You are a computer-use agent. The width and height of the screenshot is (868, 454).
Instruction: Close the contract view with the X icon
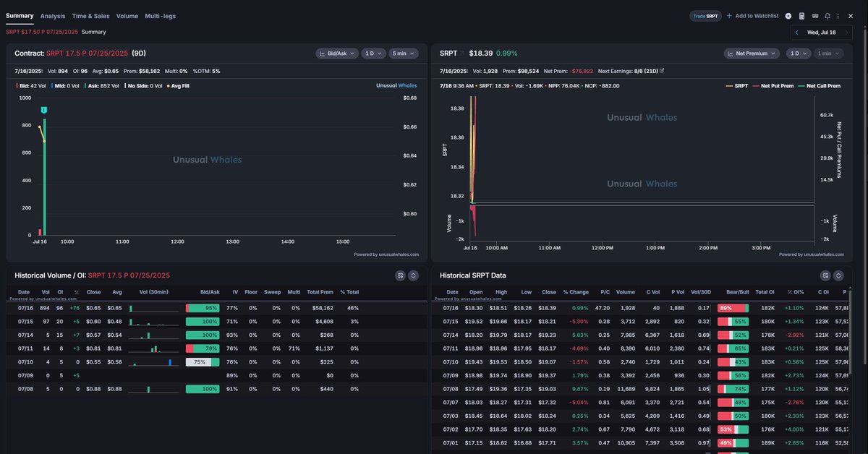coord(851,16)
